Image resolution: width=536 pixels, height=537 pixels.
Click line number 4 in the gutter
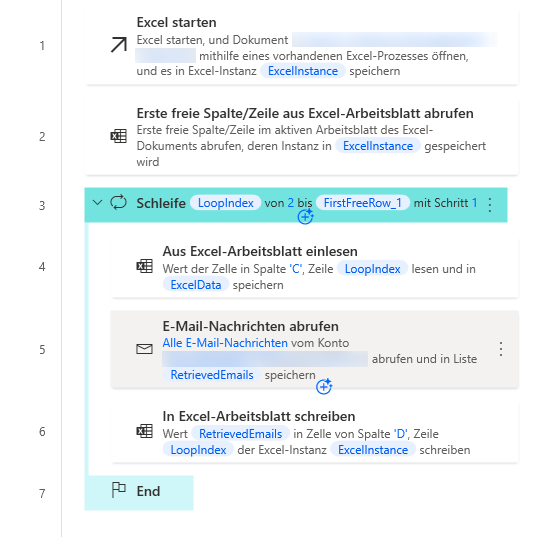click(x=42, y=267)
